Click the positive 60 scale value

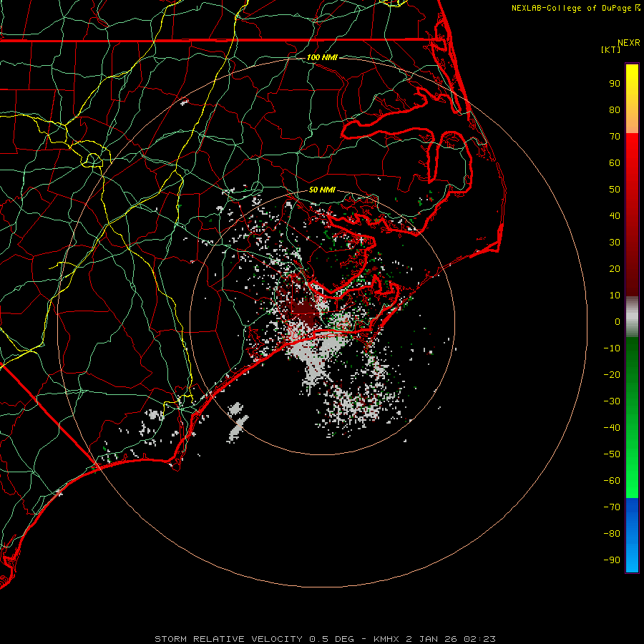point(615,162)
